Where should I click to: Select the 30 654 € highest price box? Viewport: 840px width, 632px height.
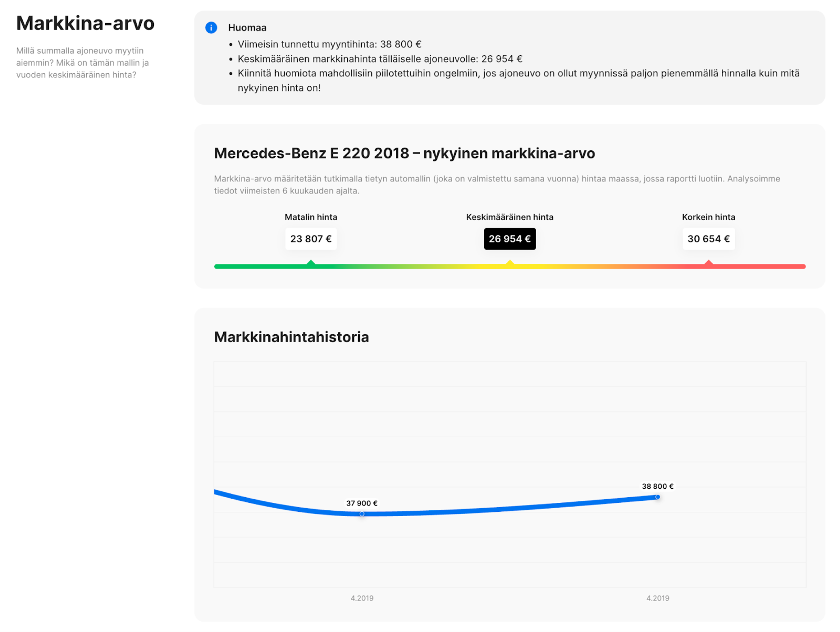708,239
